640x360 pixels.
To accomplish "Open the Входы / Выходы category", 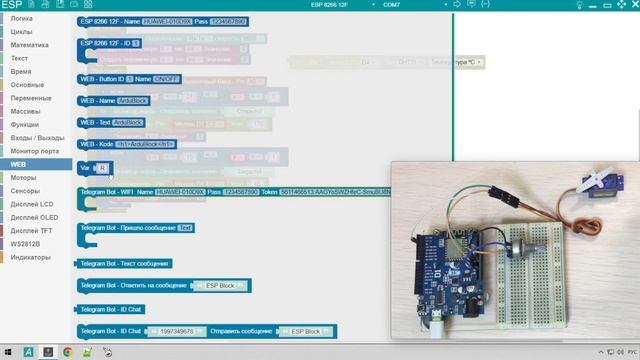I will click(38, 138).
